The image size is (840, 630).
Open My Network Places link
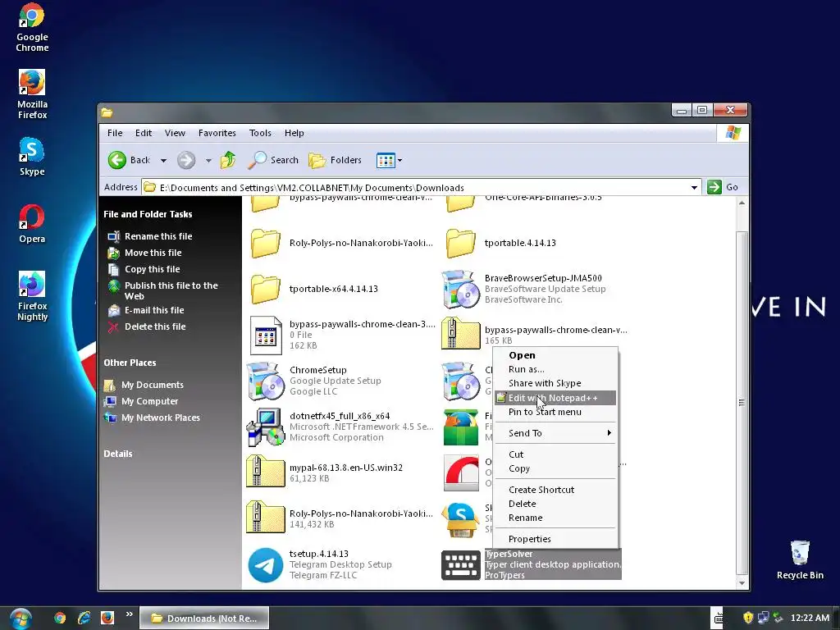click(152, 418)
